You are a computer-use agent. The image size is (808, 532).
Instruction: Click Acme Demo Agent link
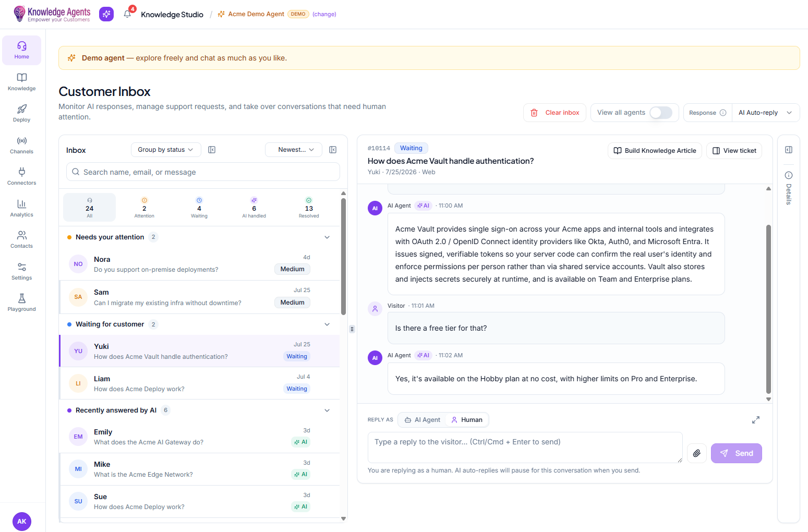(256, 14)
